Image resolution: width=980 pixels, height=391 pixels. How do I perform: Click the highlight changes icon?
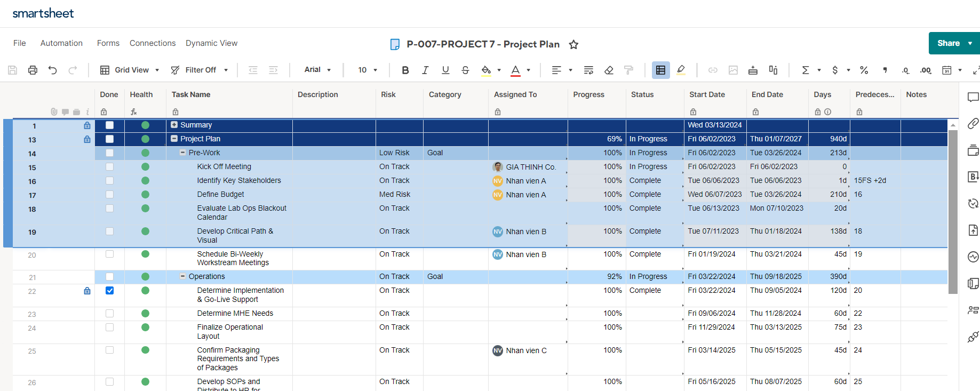pos(681,70)
